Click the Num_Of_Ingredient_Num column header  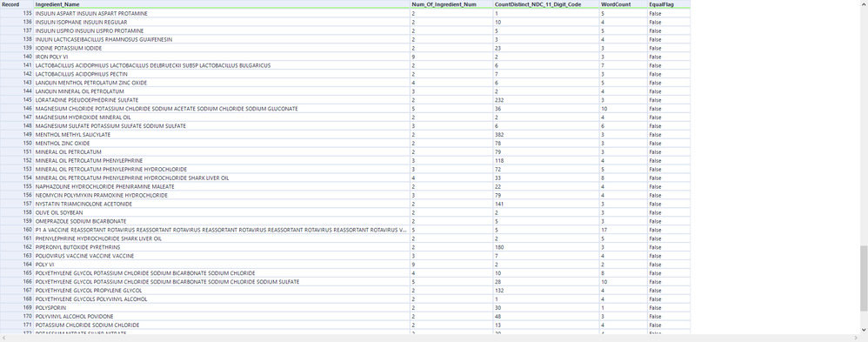point(451,3)
